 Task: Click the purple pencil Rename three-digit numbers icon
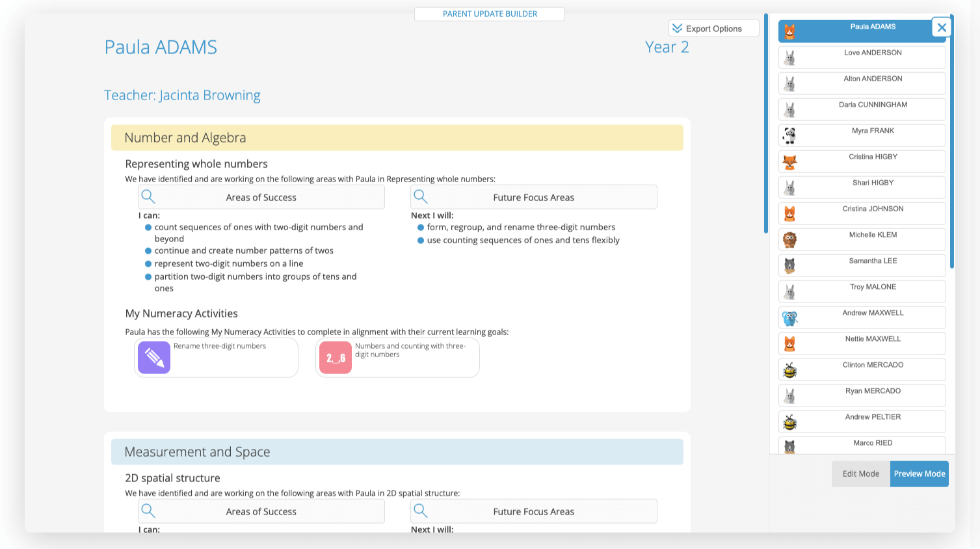pyautogui.click(x=154, y=357)
